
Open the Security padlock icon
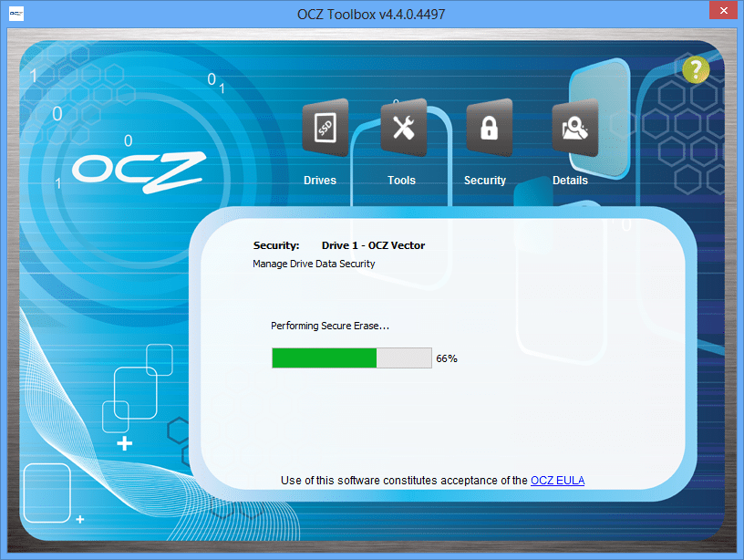tap(490, 128)
